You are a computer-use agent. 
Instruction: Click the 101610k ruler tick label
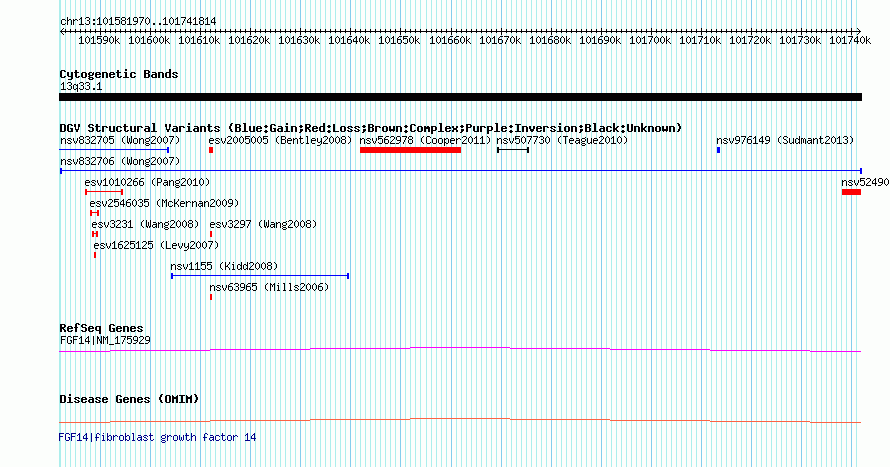pos(199,40)
